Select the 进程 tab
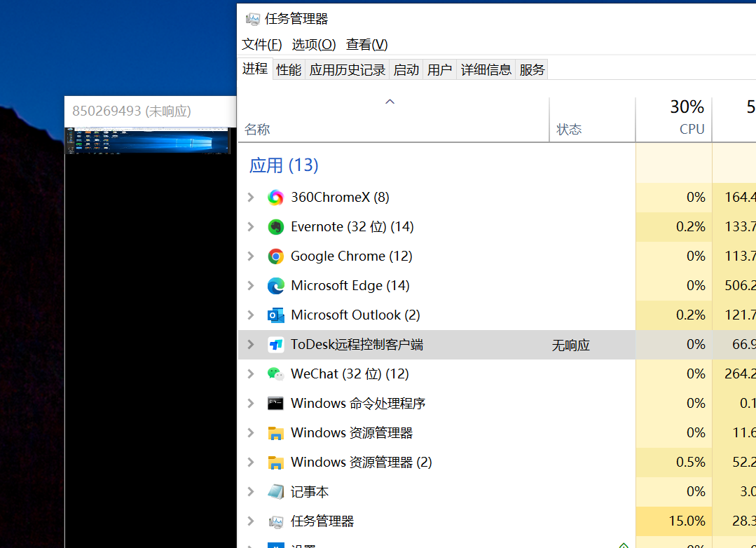This screenshot has width=756, height=548. [255, 69]
